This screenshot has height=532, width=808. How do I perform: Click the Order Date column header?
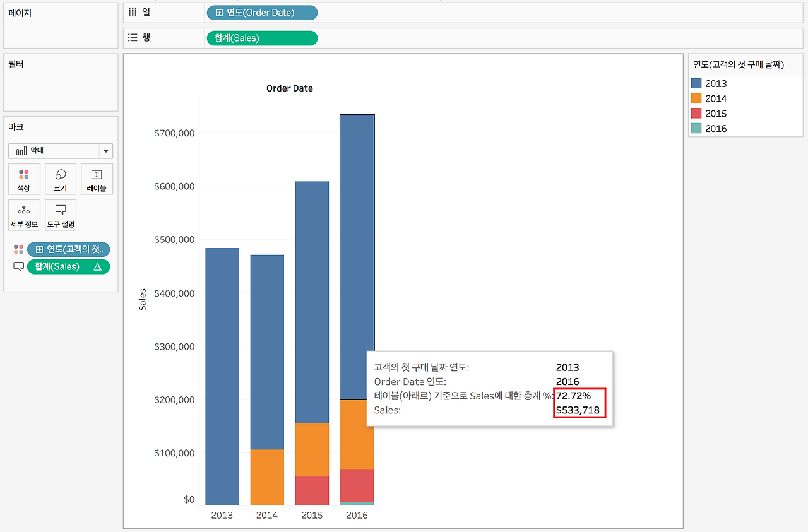tap(290, 88)
